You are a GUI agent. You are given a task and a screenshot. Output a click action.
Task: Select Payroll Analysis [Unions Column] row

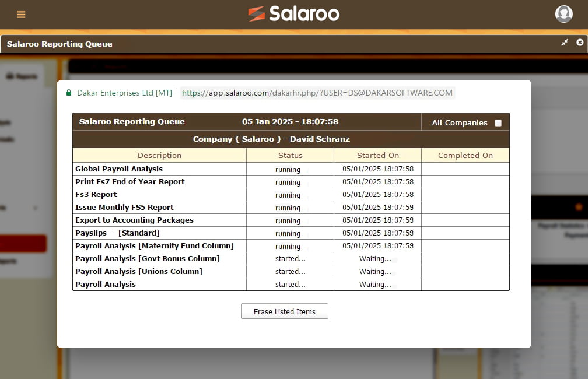291,271
